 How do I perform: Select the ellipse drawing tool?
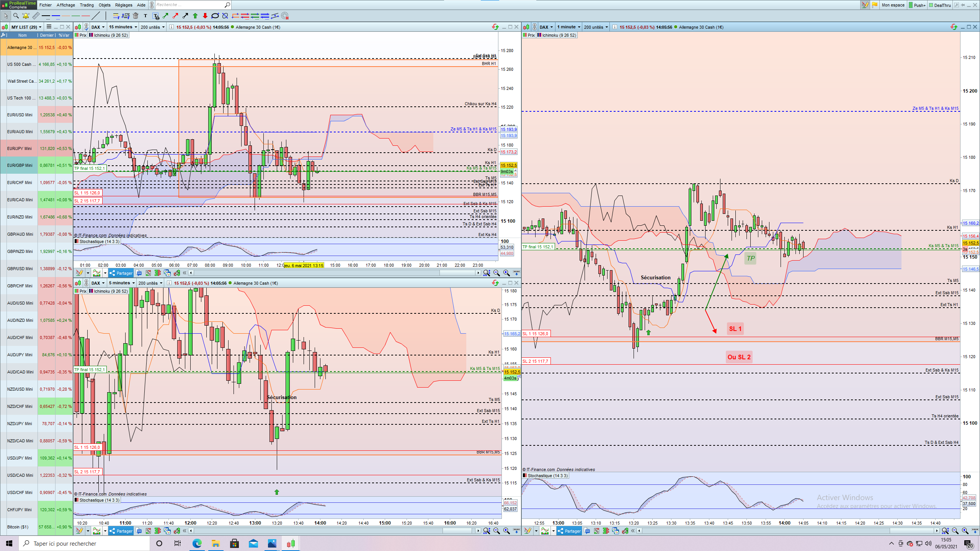215,16
